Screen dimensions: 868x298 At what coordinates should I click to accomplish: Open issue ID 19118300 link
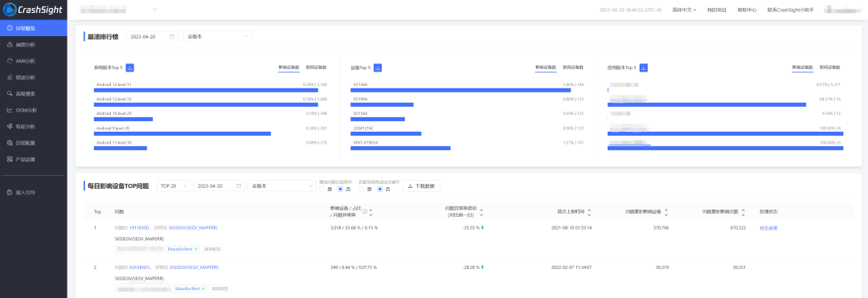click(140, 228)
